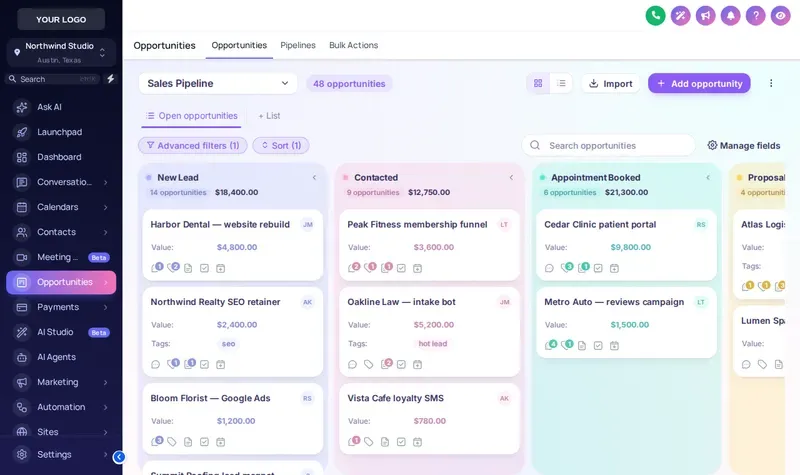Open Meeting Beta item in sidebar
Viewport: 800px width, 475px height.
(61, 257)
